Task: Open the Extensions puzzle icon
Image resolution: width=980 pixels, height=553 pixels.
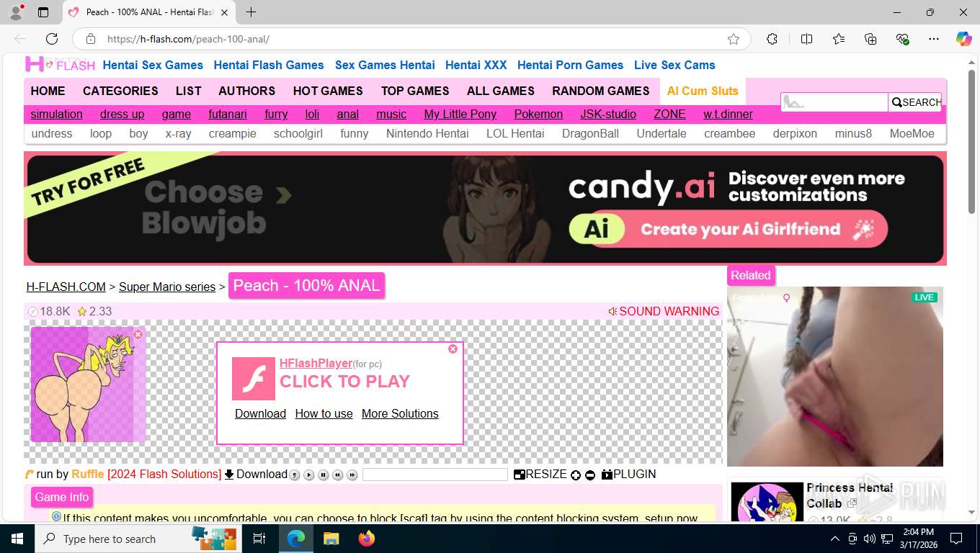Action: click(x=772, y=39)
